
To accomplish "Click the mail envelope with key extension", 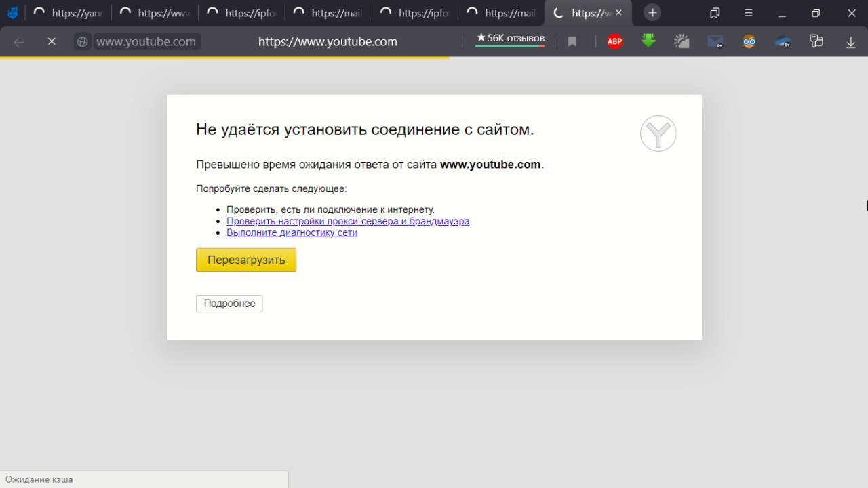I will pyautogui.click(x=715, y=42).
